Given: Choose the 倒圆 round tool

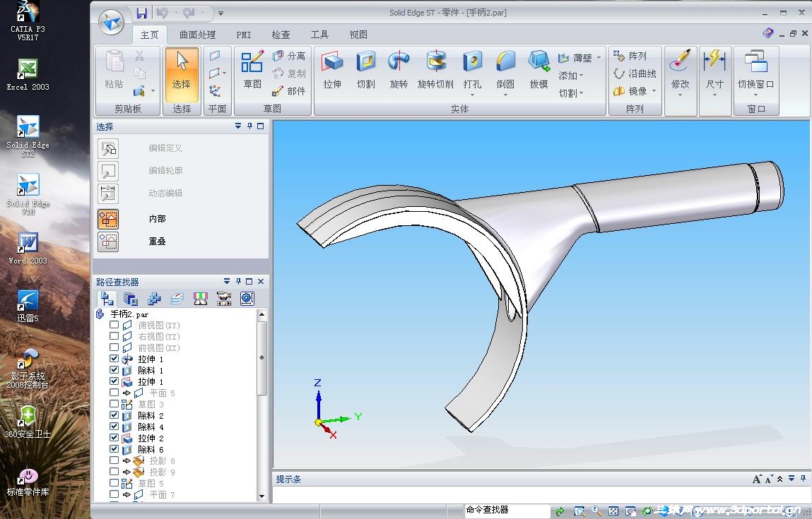Looking at the screenshot, I should (505, 70).
